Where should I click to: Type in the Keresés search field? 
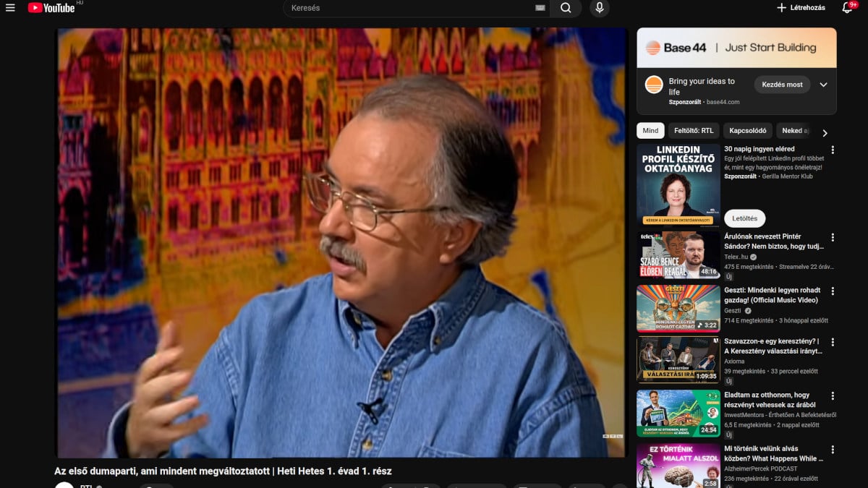[409, 8]
